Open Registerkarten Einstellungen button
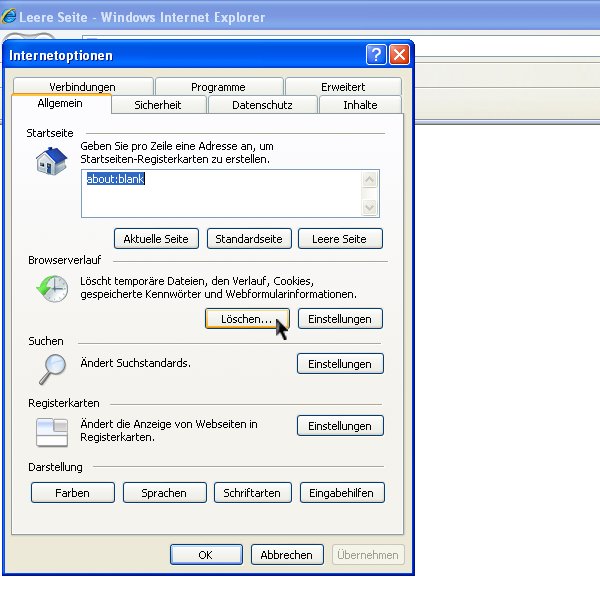Screen dimensions: 600x600 click(340, 426)
